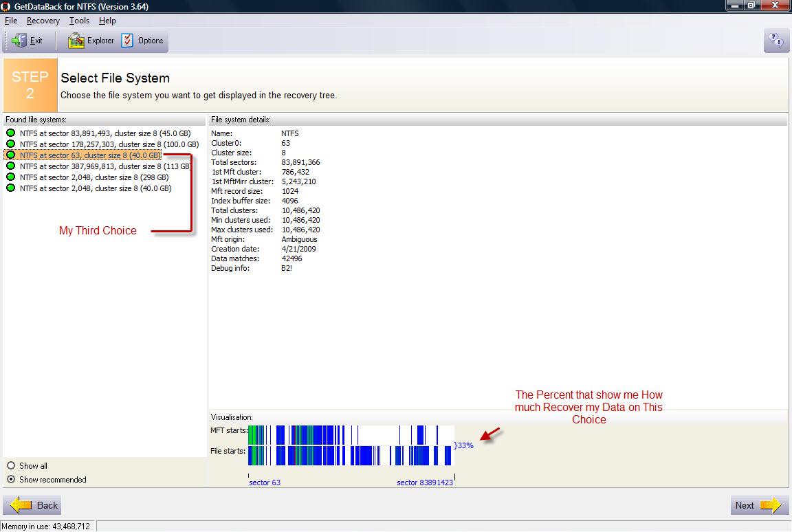Open the File menu

coord(10,21)
